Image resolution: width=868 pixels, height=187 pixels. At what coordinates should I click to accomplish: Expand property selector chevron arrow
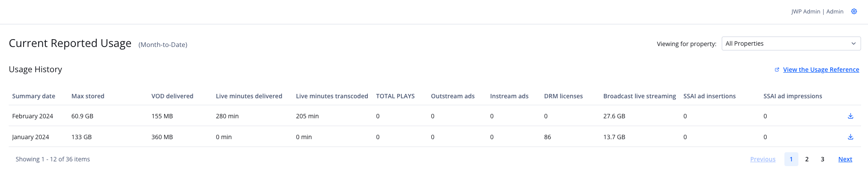pos(854,43)
